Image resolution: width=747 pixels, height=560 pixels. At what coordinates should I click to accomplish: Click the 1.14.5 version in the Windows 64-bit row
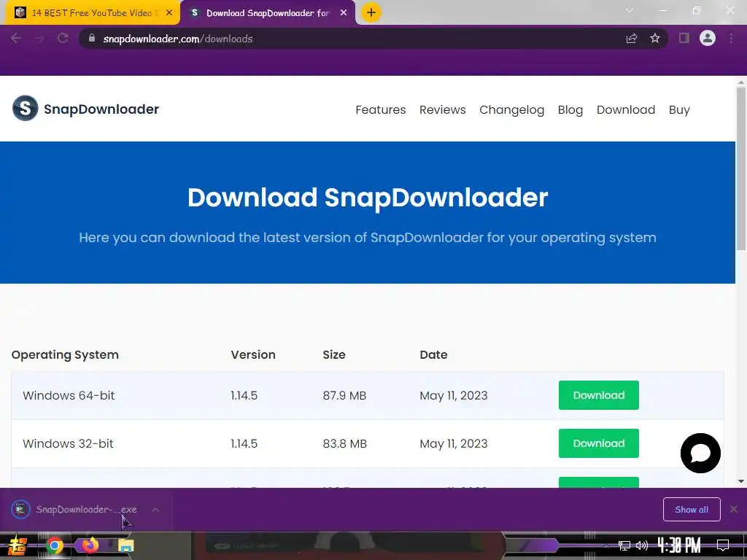point(244,395)
